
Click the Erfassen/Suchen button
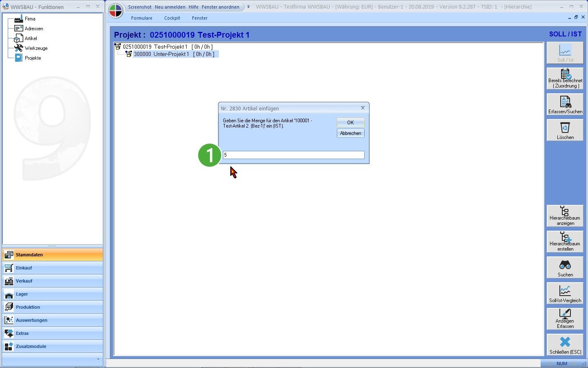coord(565,104)
